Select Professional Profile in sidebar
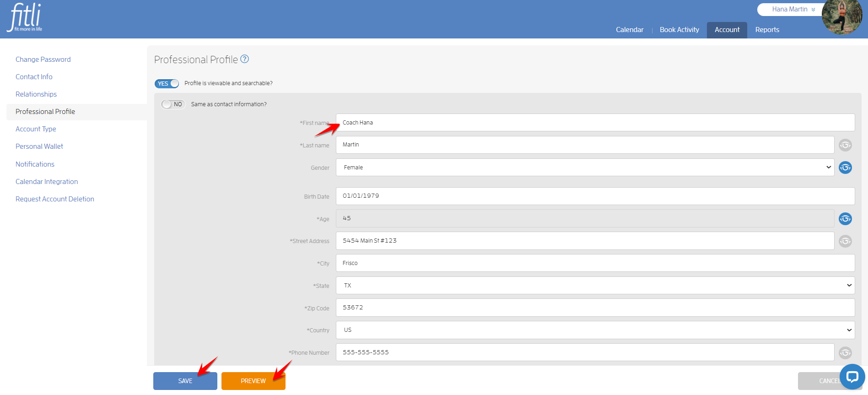This screenshot has height=395, width=868. click(x=45, y=112)
